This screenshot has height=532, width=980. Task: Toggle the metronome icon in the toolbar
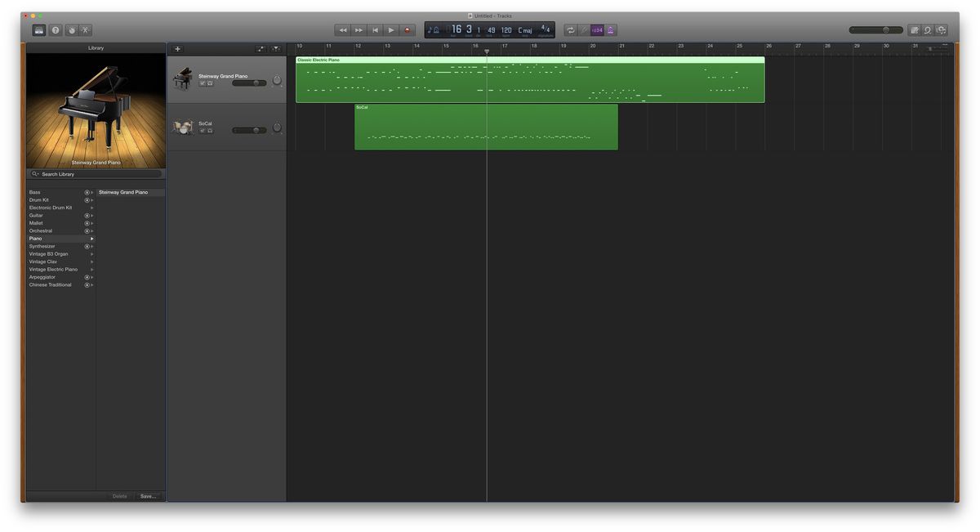pos(609,29)
